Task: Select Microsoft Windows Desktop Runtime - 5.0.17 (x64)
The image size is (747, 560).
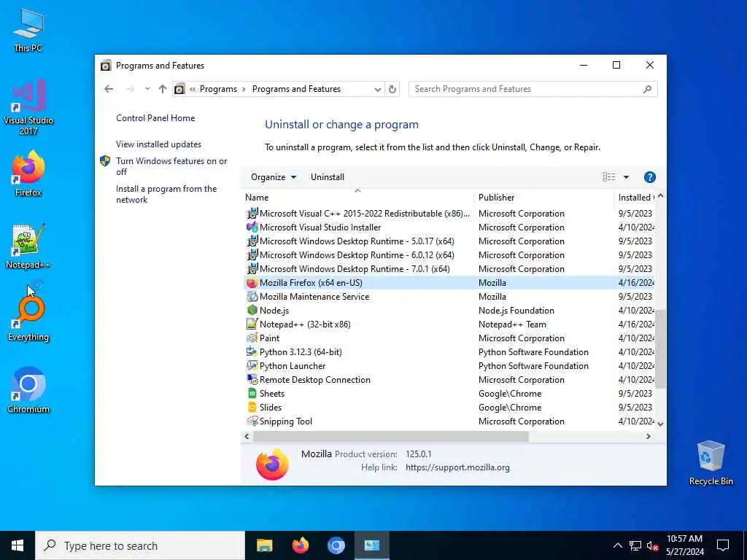Action: coord(449,241)
